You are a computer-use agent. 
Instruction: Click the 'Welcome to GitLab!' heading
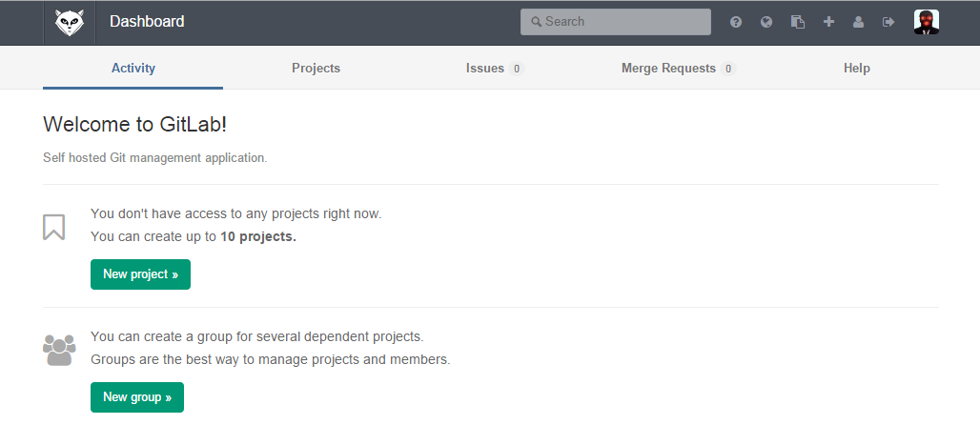pos(135,125)
